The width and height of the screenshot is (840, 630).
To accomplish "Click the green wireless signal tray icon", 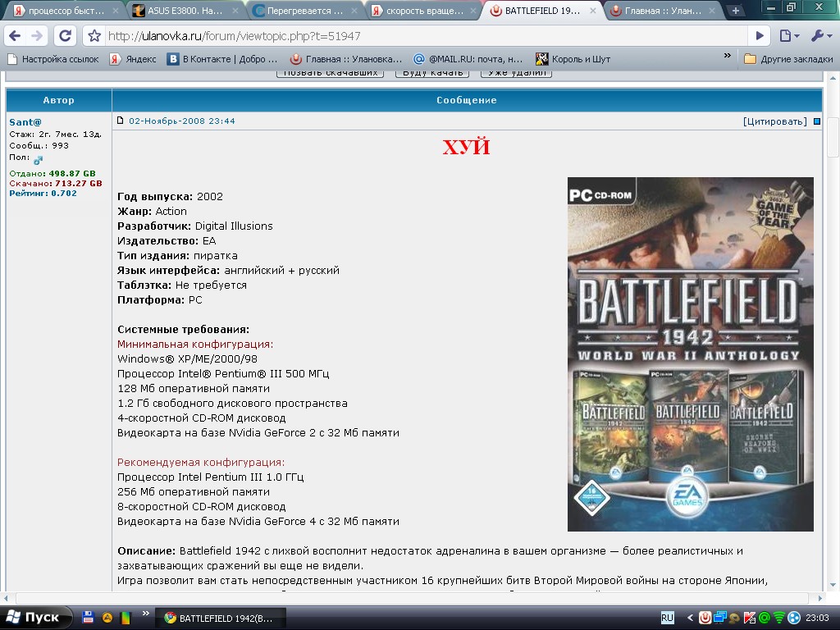I will click(779, 619).
